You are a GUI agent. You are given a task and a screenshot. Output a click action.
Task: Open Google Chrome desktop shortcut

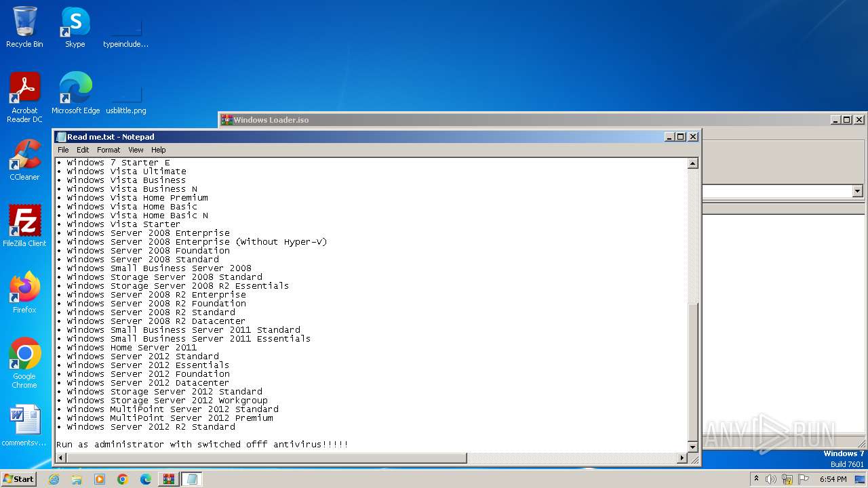pos(24,363)
